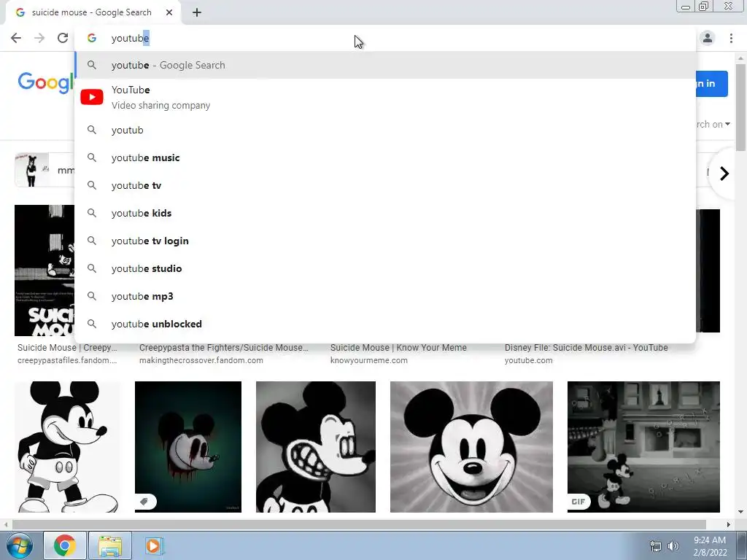Click the product tag badge on thumbnail
This screenshot has width=747, height=560.
pos(144,502)
